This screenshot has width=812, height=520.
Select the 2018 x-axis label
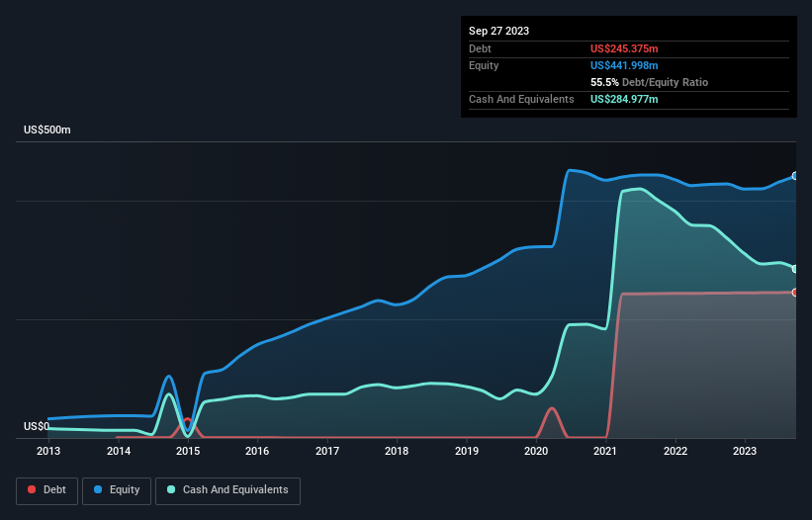(397, 451)
